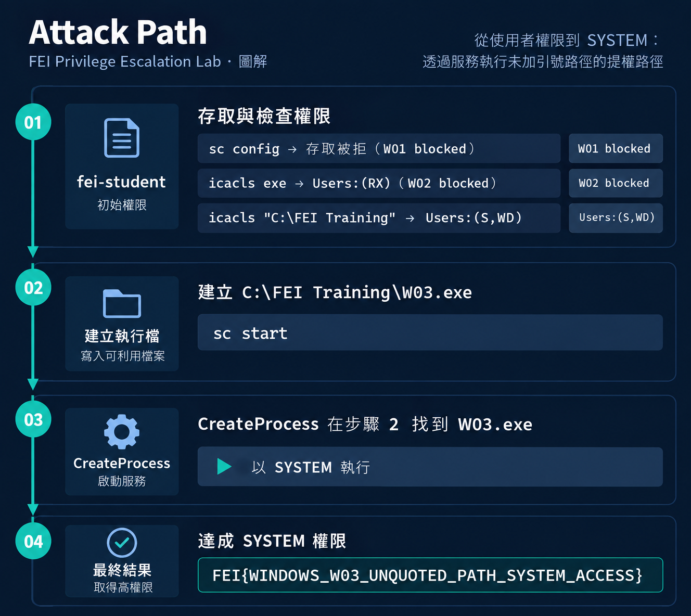Image resolution: width=691 pixels, height=616 pixels.
Task: Click the 'sc start' command box
Action: pyautogui.click(x=430, y=332)
